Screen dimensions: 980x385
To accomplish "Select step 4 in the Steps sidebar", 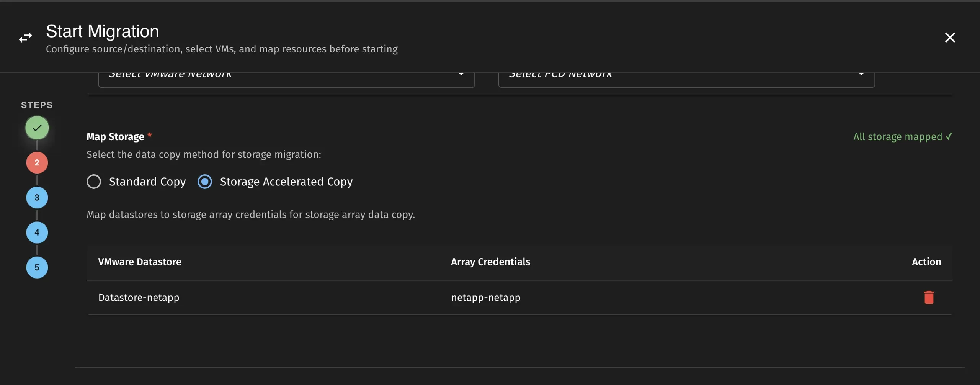I will coord(37,232).
